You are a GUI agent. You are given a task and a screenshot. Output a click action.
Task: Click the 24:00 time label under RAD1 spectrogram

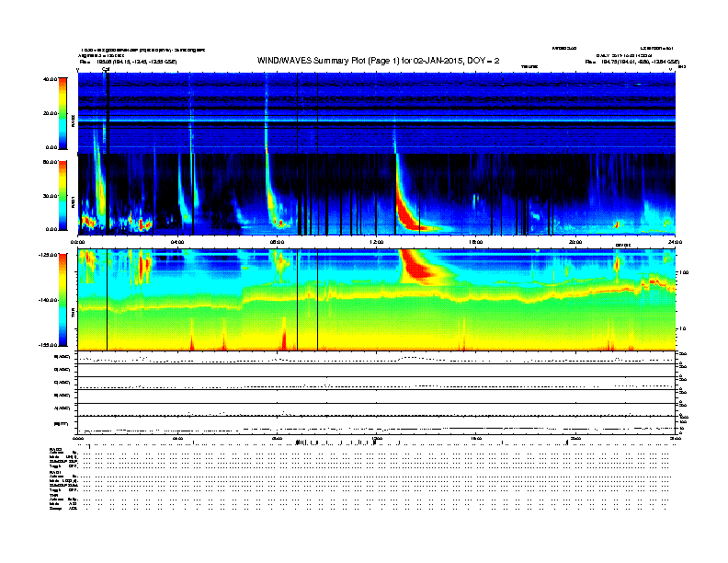(x=675, y=242)
